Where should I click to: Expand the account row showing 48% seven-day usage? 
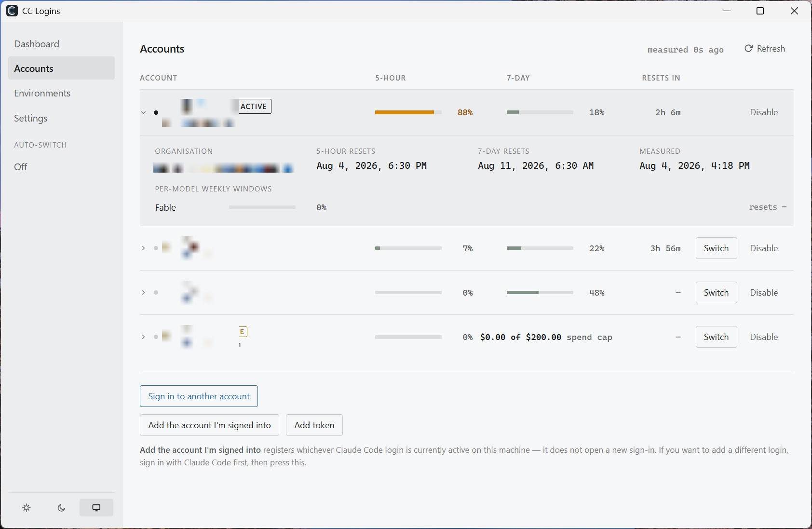143,293
